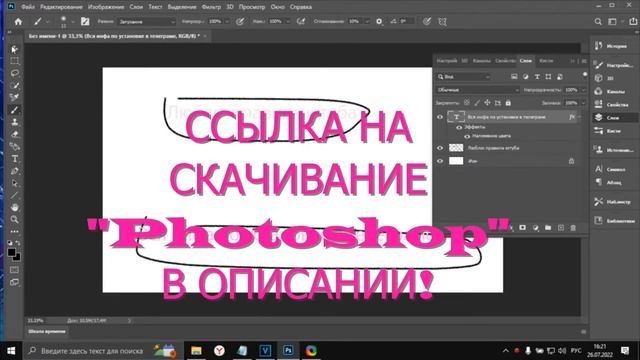This screenshot has height=360, width=640.
Task: Open the Фильтр menu
Action: 211,7
